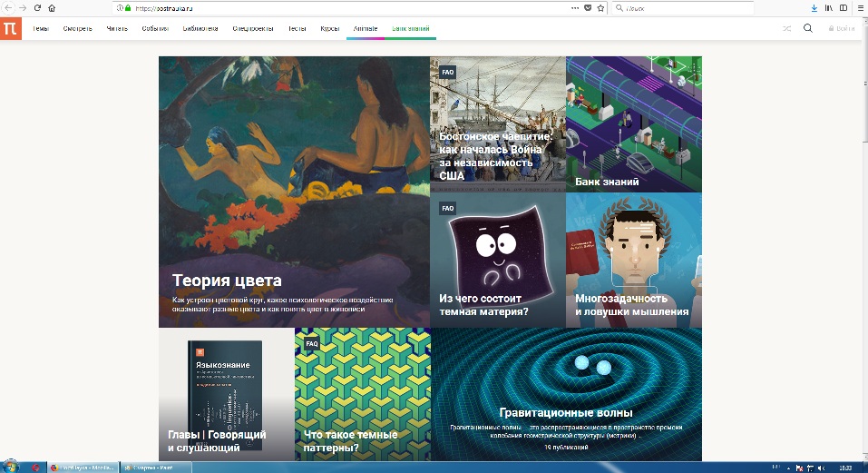
Task: Click the browser URL address field
Action: tap(345, 7)
